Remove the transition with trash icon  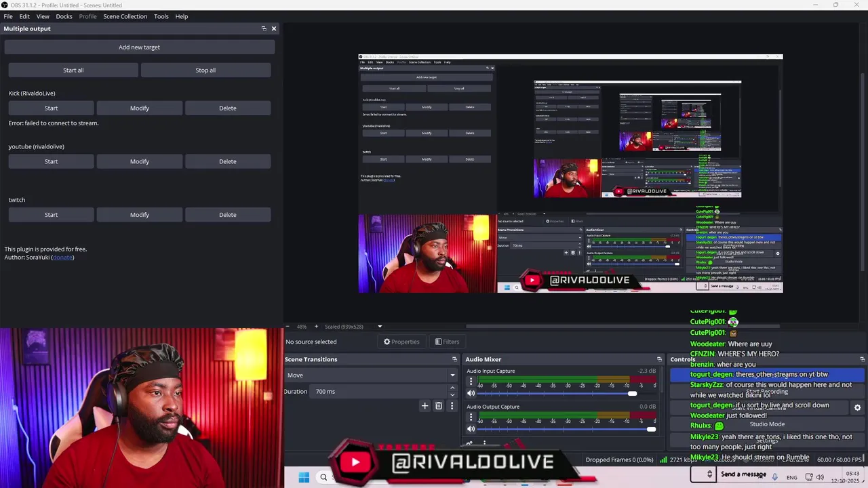[x=439, y=406]
